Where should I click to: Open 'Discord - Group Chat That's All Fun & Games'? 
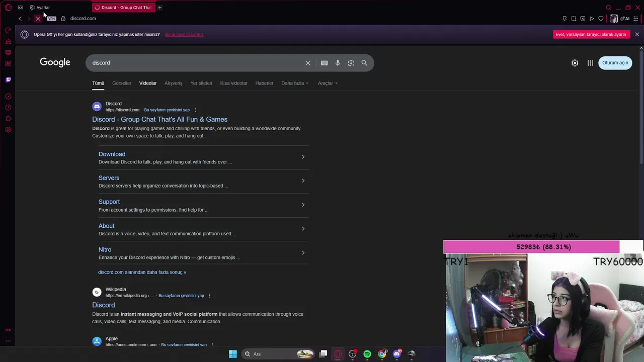(159, 120)
